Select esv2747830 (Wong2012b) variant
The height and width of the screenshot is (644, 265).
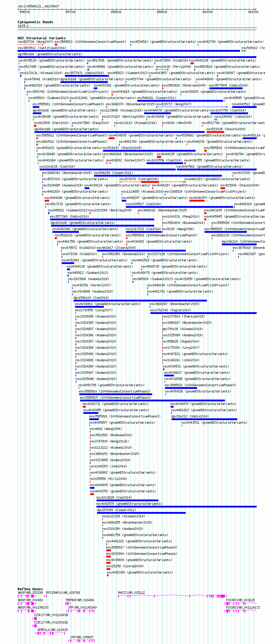tap(109, 441)
